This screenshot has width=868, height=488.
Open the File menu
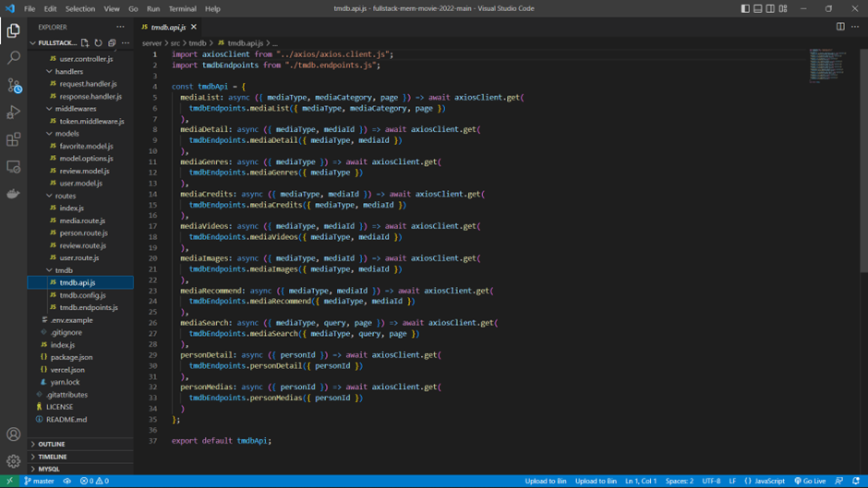click(30, 8)
